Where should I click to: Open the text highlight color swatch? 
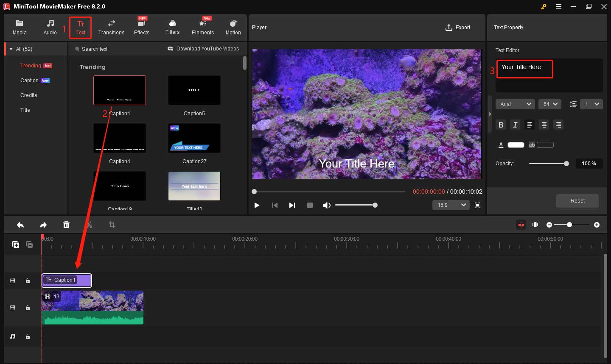(x=545, y=145)
